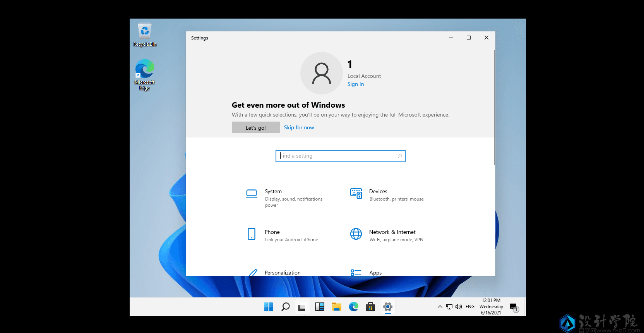Maximize the Settings window
Screen dimensions: 644x333
tap(469, 38)
